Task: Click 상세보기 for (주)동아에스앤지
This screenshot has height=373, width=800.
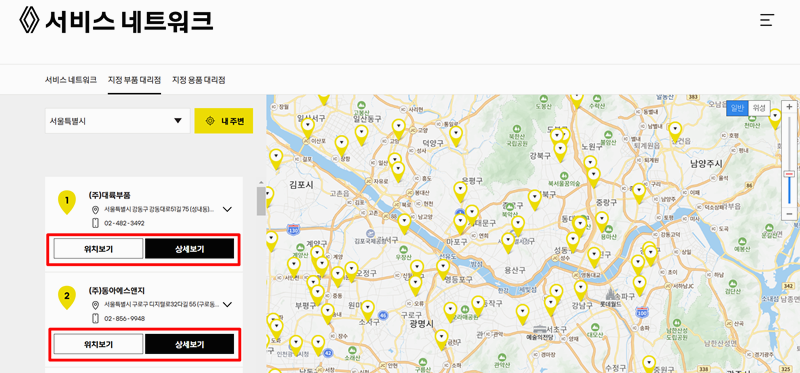Action: [189, 344]
